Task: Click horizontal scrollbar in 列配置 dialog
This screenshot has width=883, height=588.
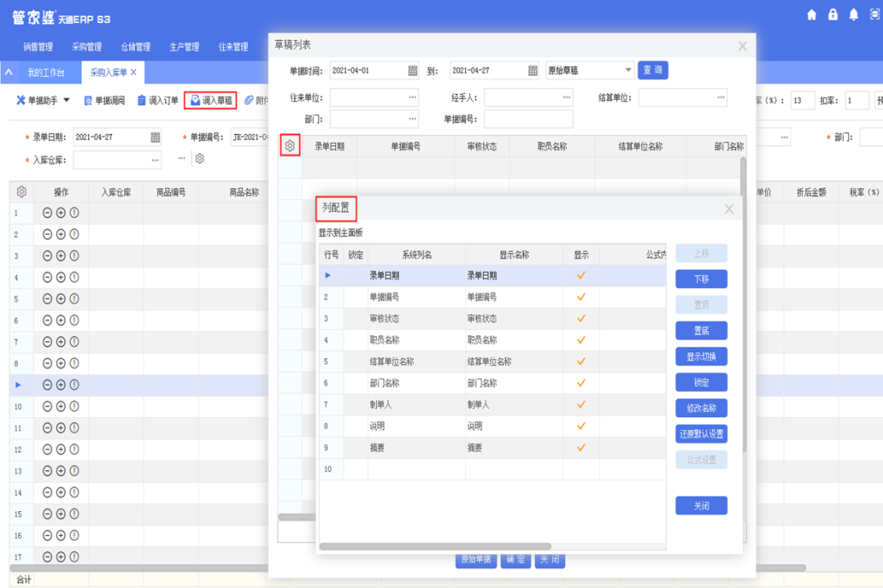Action: pos(435,546)
